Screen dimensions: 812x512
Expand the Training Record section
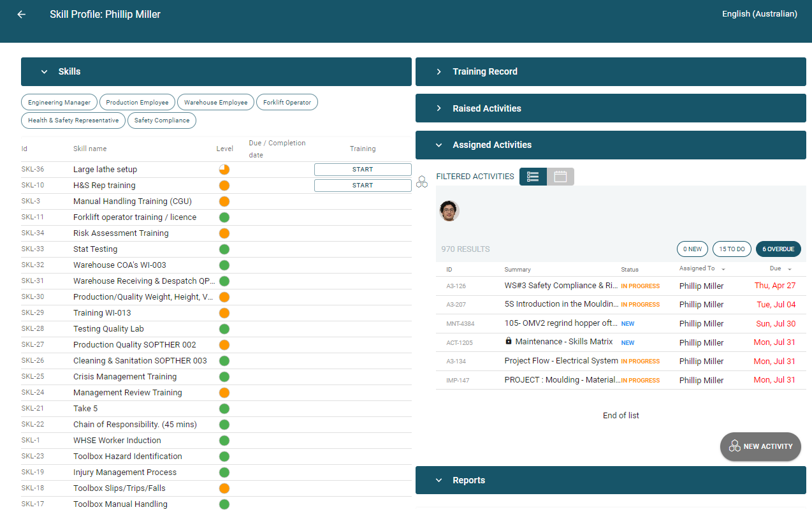point(439,72)
